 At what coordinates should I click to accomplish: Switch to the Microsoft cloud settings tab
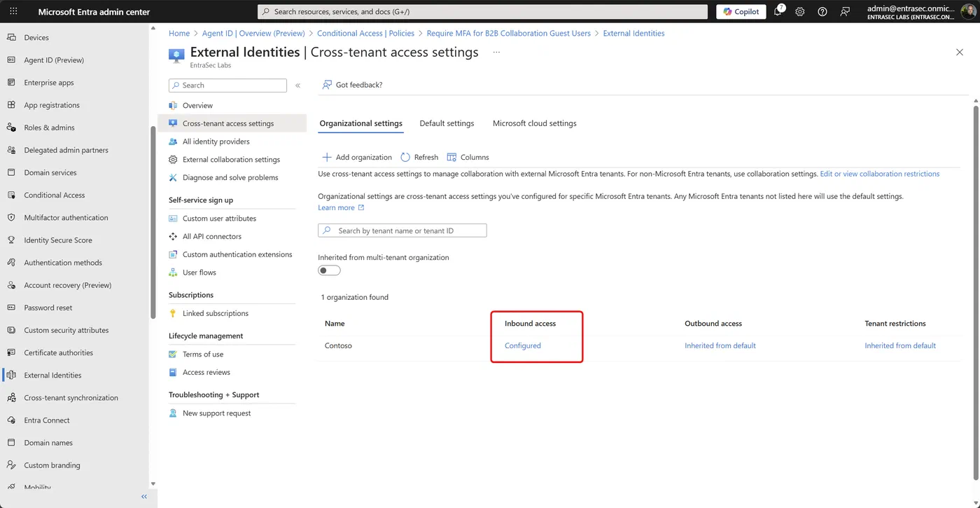click(x=535, y=123)
